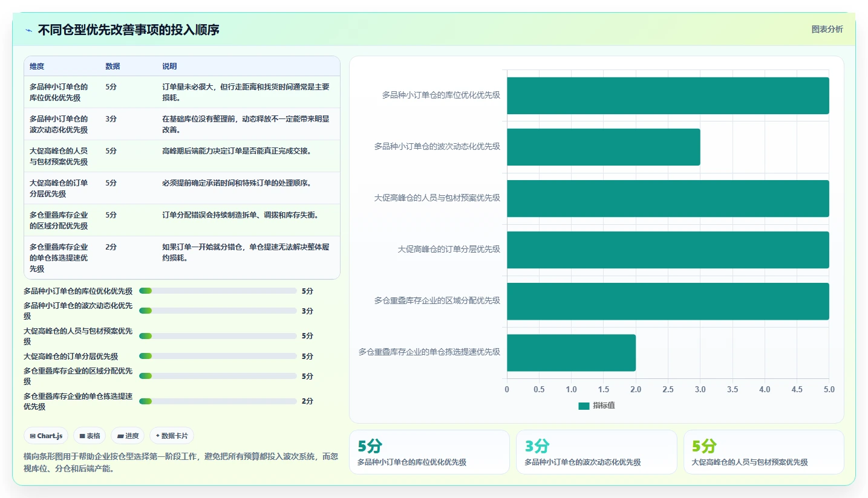The image size is (868, 498).
Task: Click the 进度 chip
Action: 128,436
